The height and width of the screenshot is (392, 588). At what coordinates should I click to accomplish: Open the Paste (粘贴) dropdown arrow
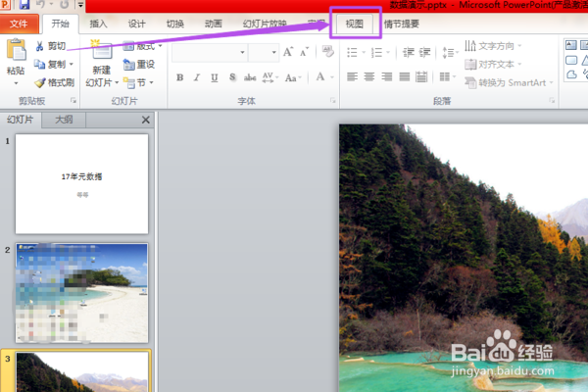tap(16, 83)
